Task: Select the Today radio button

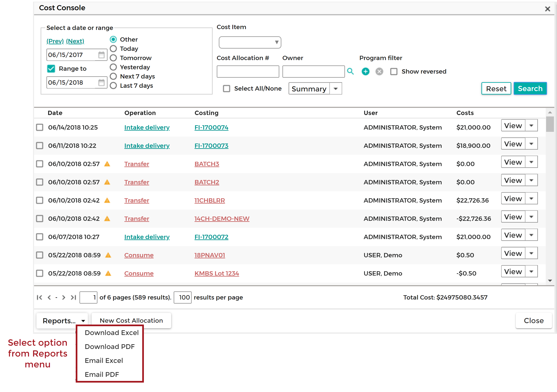Action: 113,48
